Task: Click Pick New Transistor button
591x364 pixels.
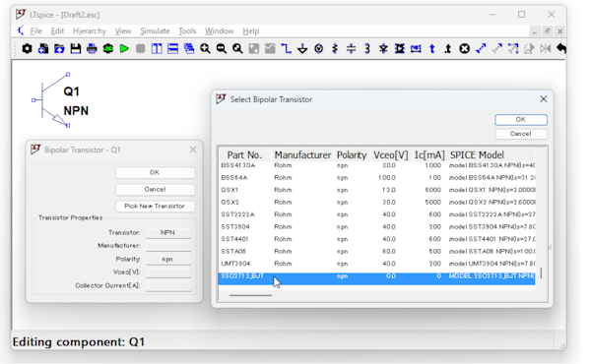Action: tap(155, 207)
